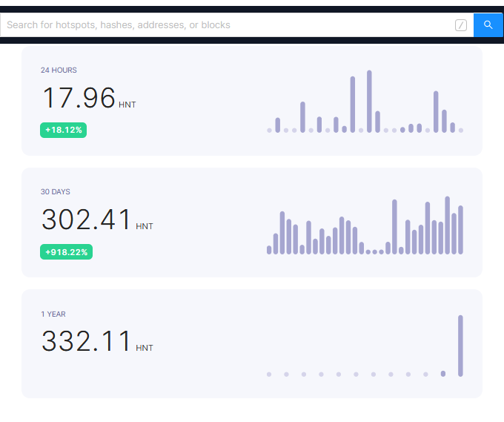Click the 30 days rewards bar chart
The image size is (504, 422).
[365, 225]
